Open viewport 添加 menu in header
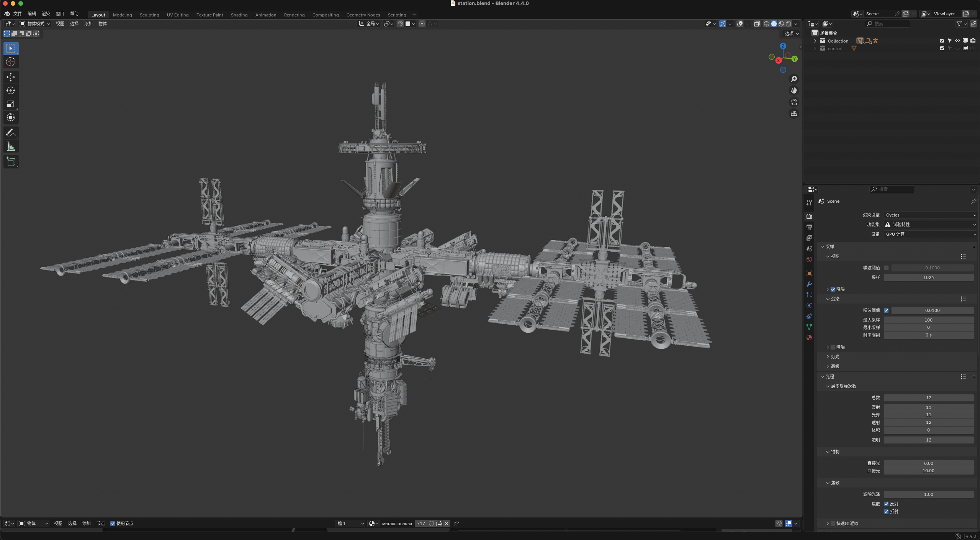Screen dimensions: 980x540 pos(88,24)
